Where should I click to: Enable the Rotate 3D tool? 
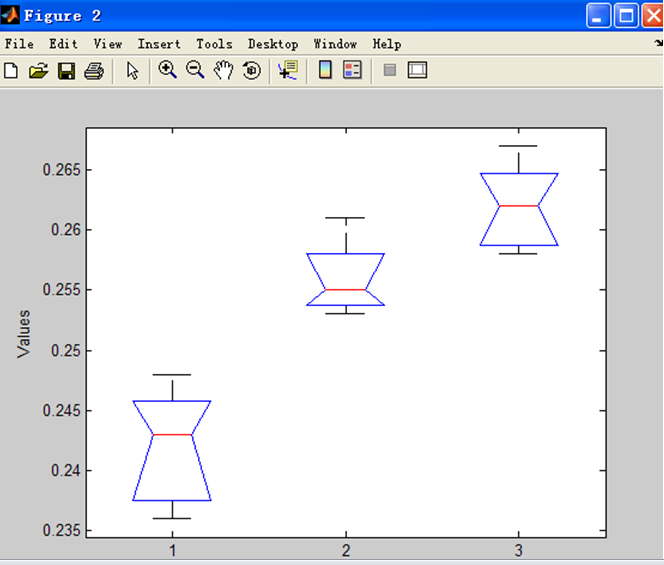click(x=252, y=70)
